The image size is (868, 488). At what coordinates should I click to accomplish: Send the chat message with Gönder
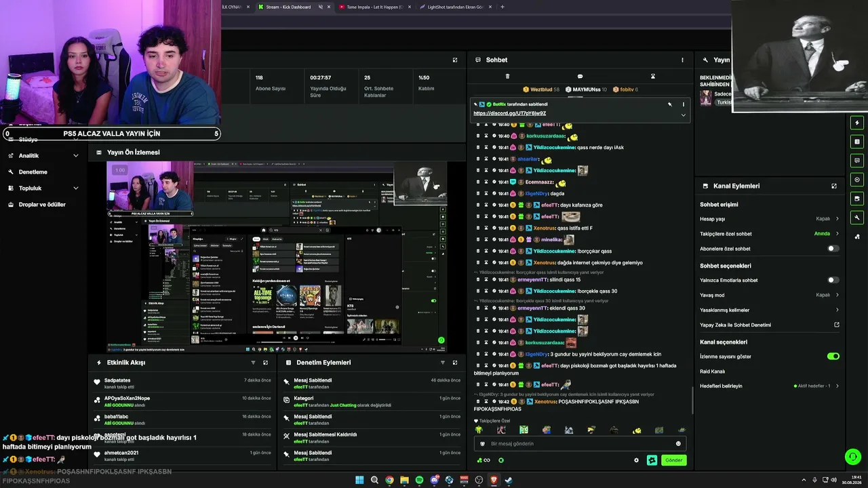point(673,460)
